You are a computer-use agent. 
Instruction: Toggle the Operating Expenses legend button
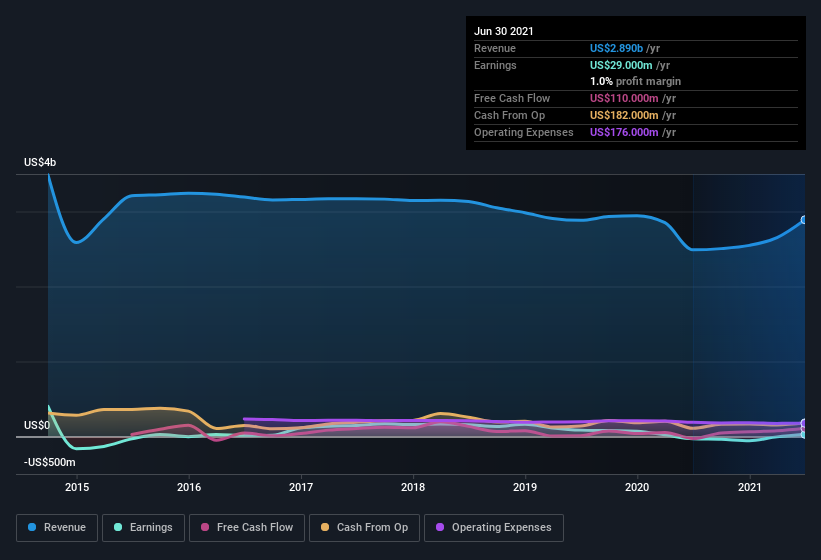(494, 528)
